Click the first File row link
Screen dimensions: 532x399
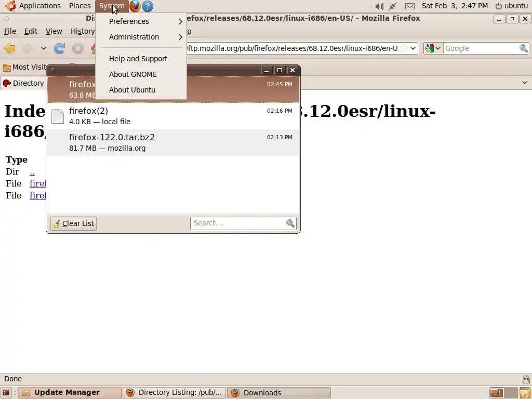tap(37, 183)
